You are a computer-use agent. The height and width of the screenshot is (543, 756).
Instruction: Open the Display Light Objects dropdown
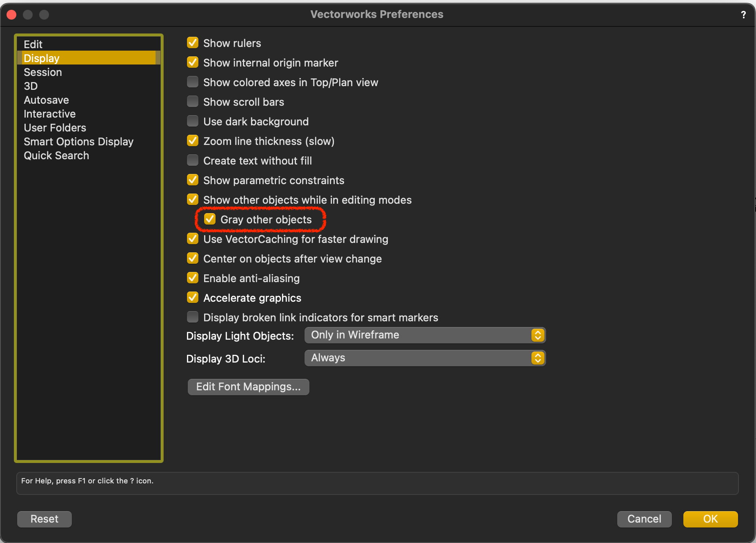[425, 335]
